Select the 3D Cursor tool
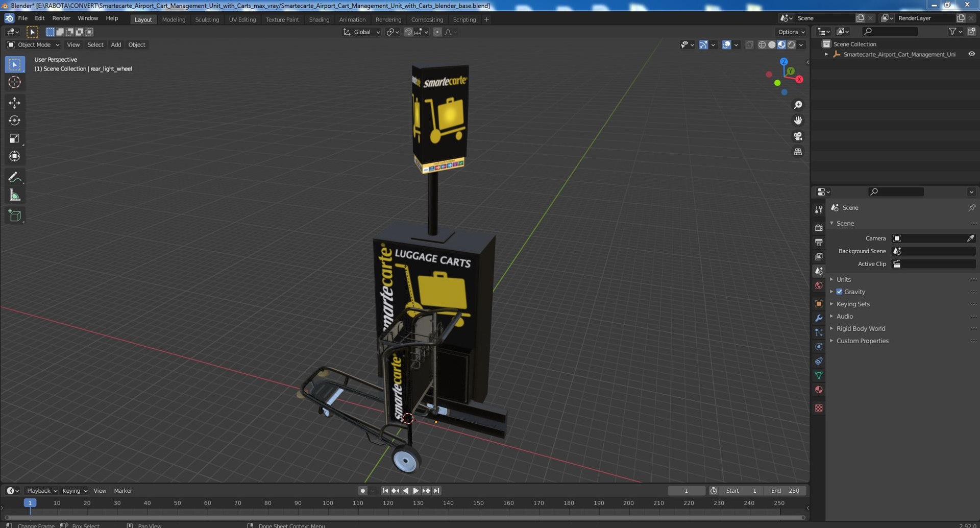The image size is (980, 528). point(14,82)
